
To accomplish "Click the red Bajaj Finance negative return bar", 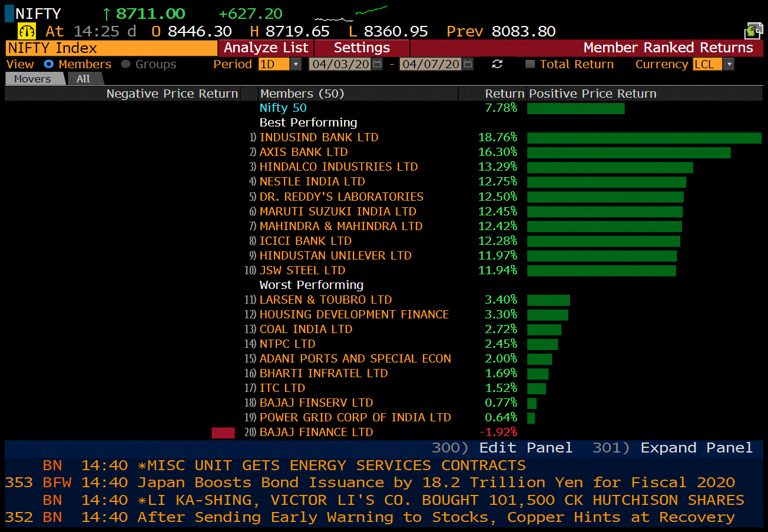I will coord(223,433).
